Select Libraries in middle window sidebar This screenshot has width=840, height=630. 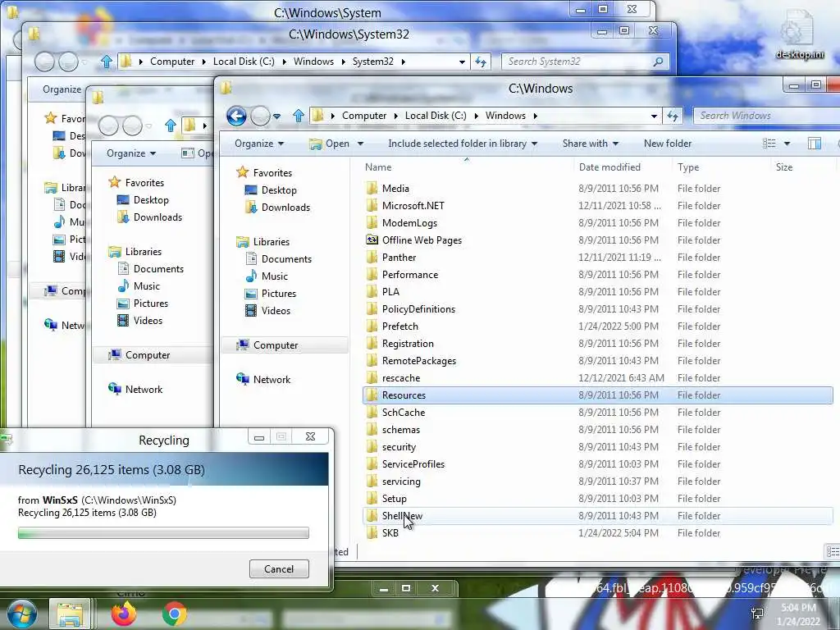tap(143, 252)
